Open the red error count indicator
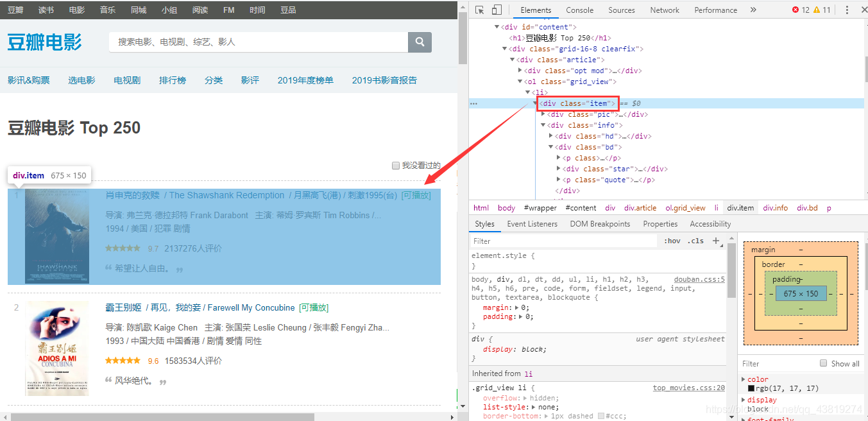The height and width of the screenshot is (421, 868). pyautogui.click(x=801, y=10)
